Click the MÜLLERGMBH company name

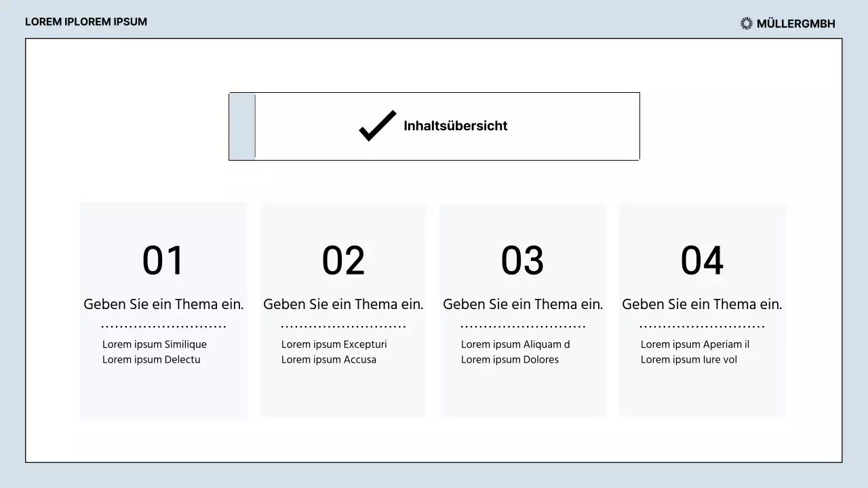tap(795, 24)
